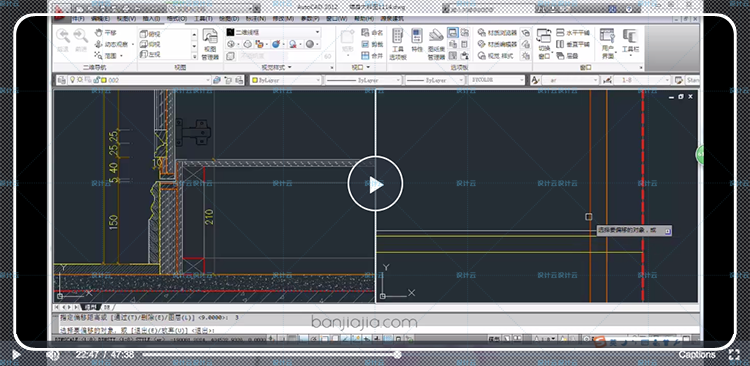Open the 工具(T) menu
The height and width of the screenshot is (366, 750).
tap(203, 19)
